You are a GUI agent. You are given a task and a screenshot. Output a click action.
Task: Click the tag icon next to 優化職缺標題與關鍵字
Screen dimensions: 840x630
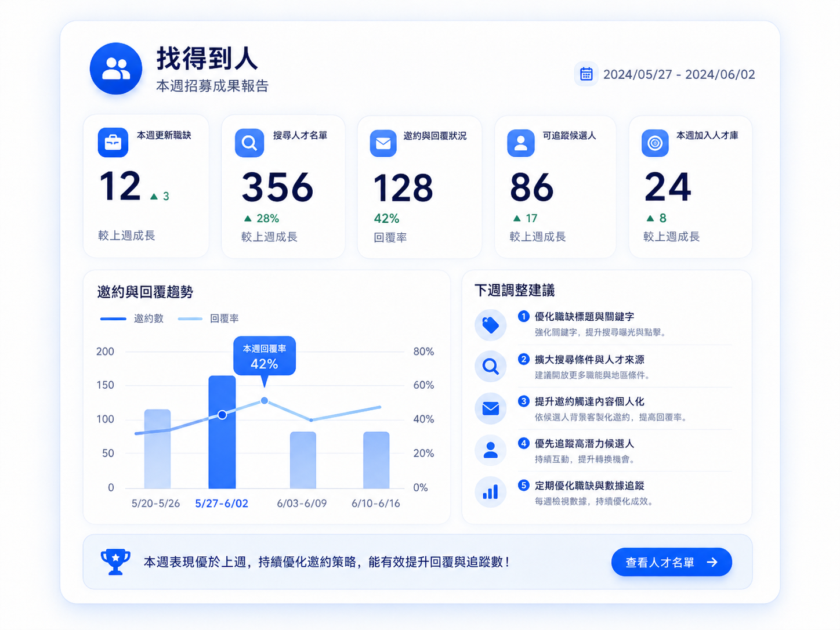click(x=491, y=325)
